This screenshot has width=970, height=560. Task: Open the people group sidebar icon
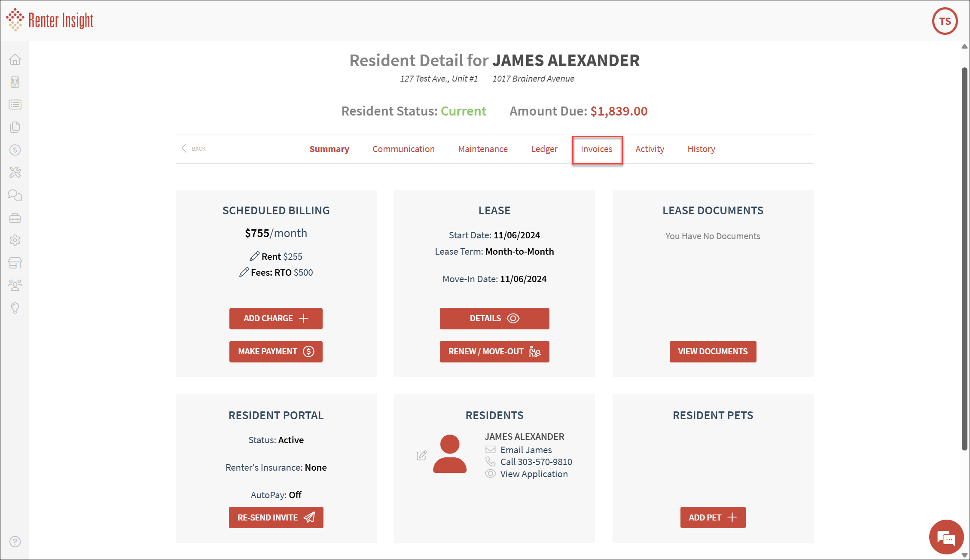(x=15, y=285)
